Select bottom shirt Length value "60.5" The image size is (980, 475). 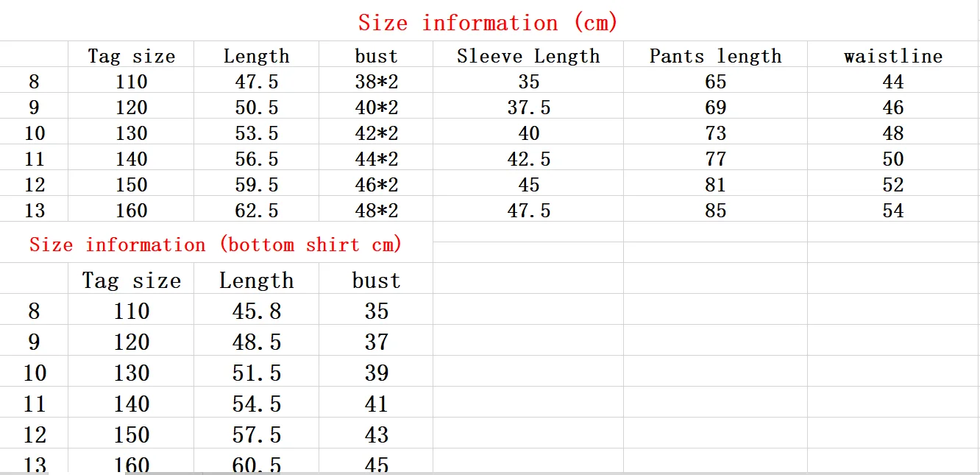257,465
